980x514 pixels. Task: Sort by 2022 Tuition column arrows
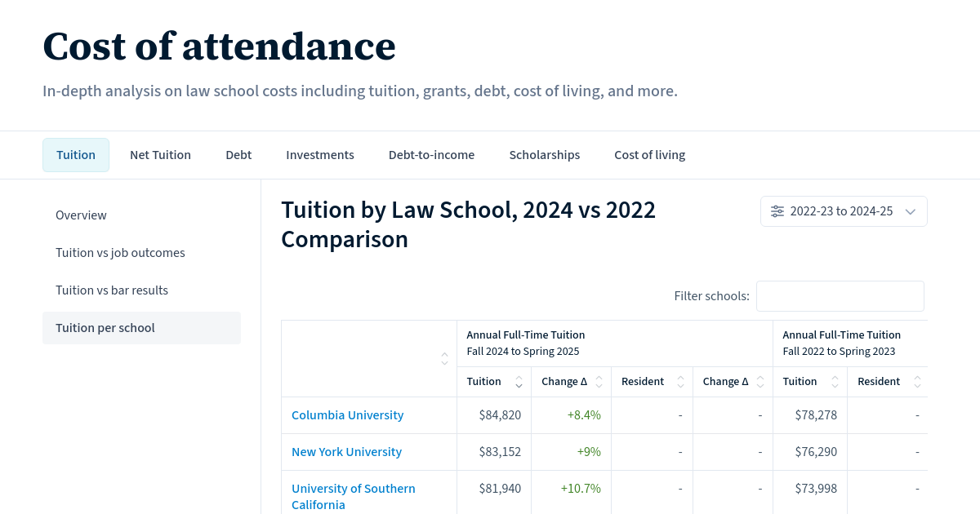[x=835, y=382]
